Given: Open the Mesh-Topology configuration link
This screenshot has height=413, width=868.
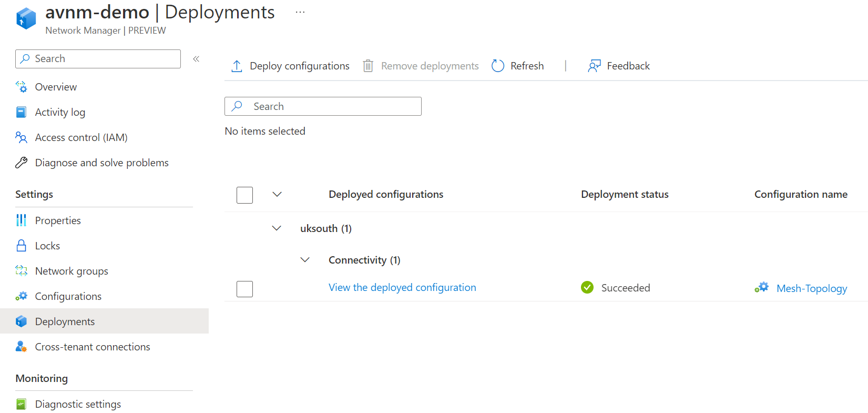Looking at the screenshot, I should [811, 288].
